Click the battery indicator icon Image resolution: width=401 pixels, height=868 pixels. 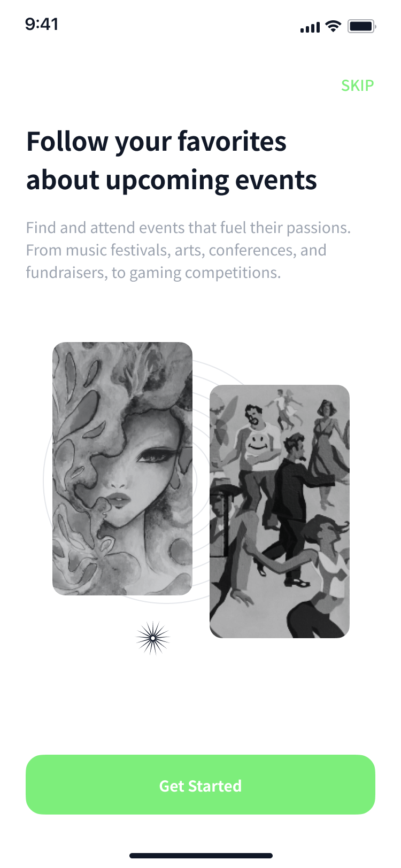click(362, 26)
